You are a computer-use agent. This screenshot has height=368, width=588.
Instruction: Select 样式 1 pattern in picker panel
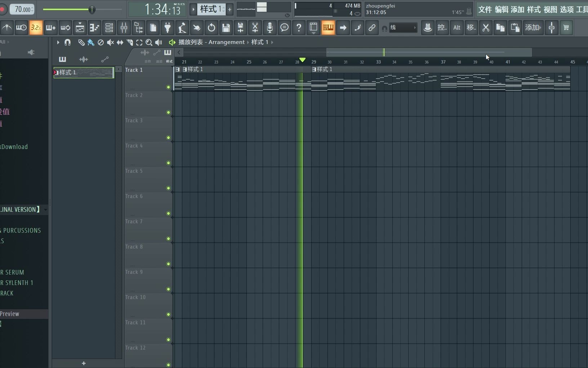[84, 73]
